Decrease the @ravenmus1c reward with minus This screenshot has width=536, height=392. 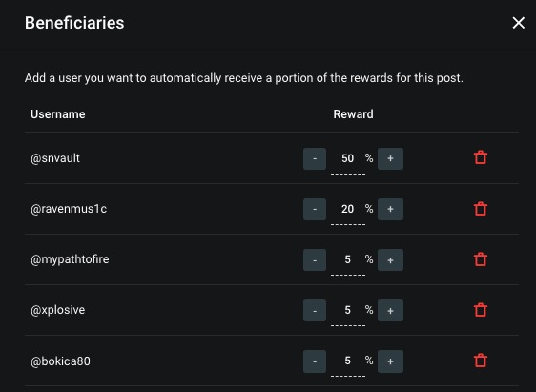click(315, 209)
